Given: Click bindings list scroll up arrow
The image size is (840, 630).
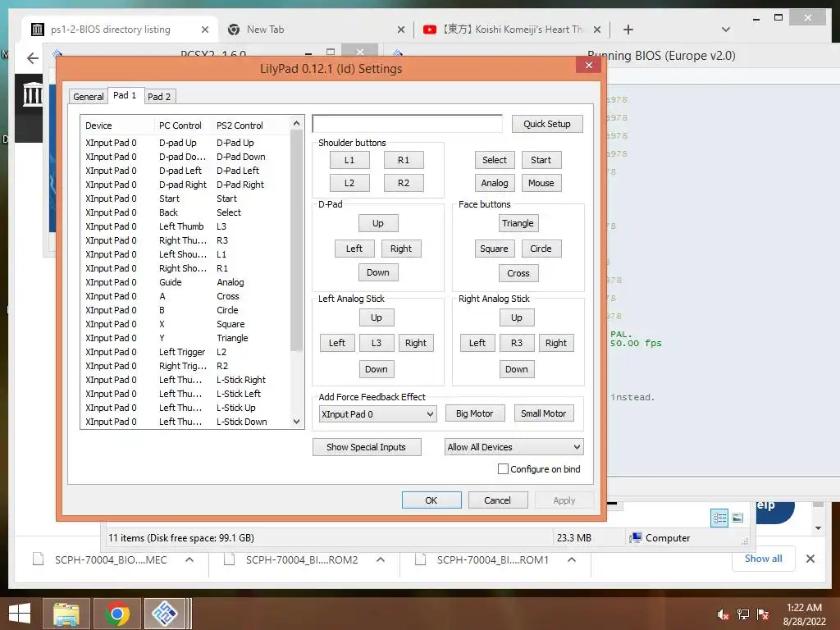Looking at the screenshot, I should coord(296,123).
